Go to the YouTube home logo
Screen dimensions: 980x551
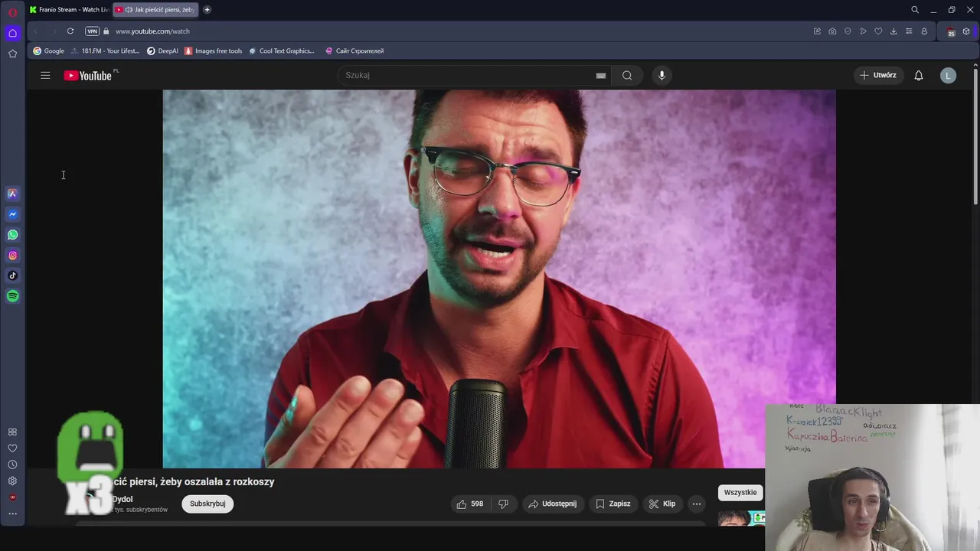(88, 75)
